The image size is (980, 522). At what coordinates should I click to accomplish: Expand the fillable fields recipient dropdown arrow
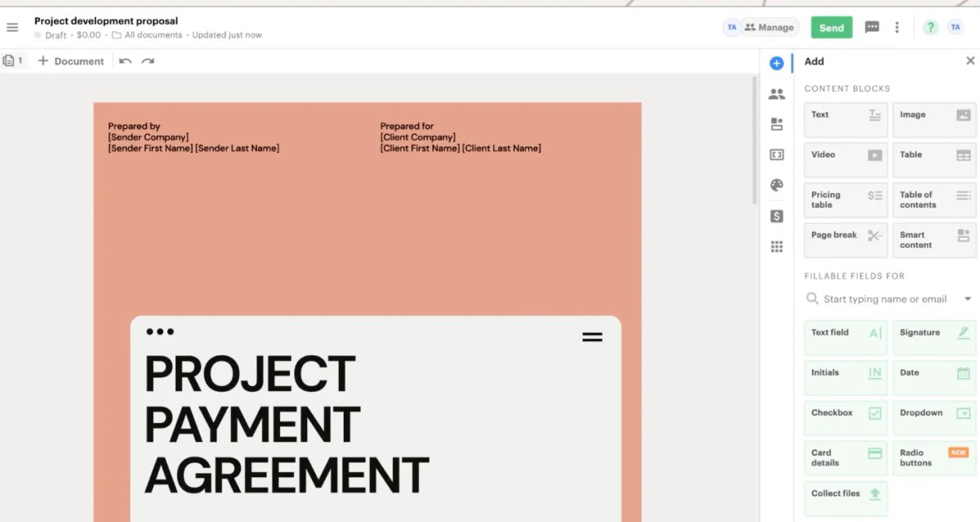pyautogui.click(x=968, y=299)
